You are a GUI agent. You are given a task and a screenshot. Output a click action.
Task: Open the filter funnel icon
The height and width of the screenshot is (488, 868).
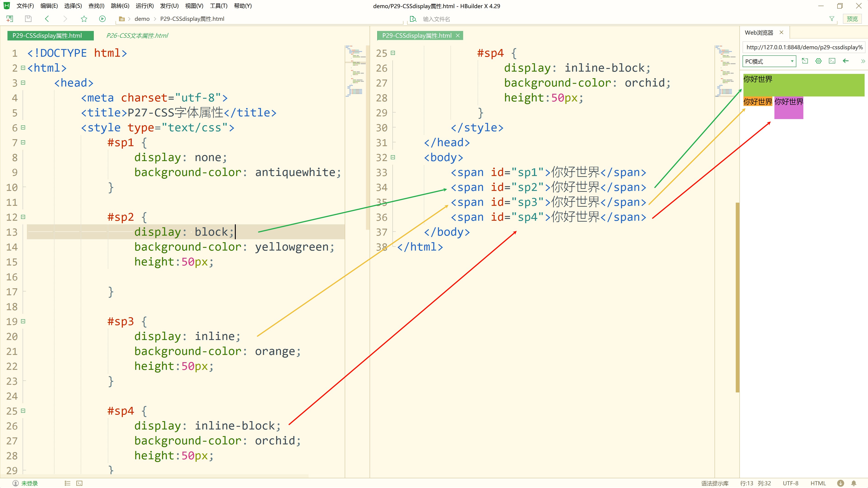832,19
